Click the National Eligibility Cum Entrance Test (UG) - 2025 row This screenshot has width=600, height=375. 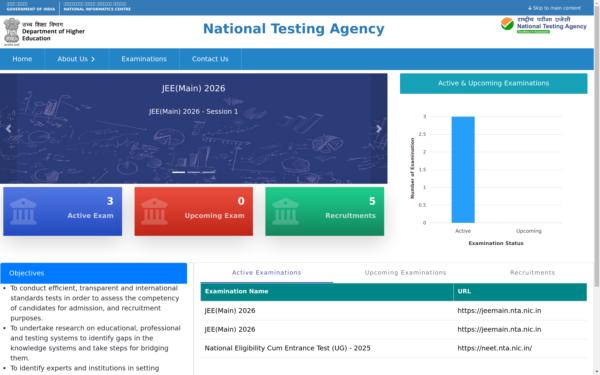click(393, 348)
